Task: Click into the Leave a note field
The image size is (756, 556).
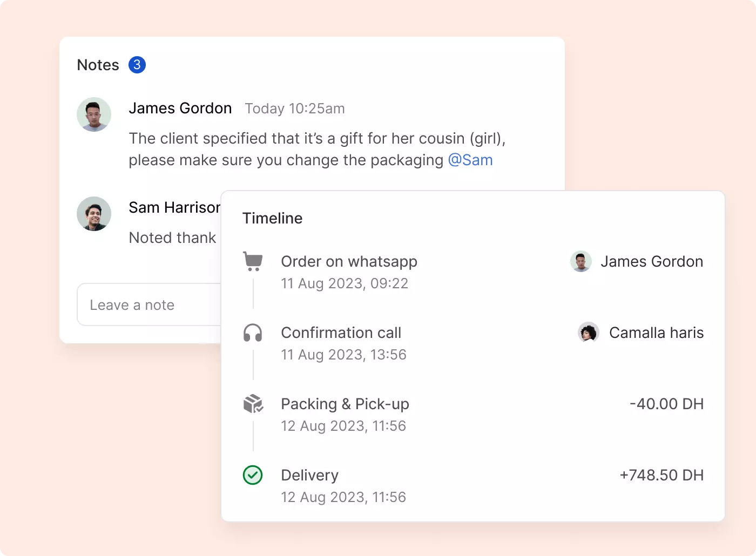Action: tap(149, 305)
